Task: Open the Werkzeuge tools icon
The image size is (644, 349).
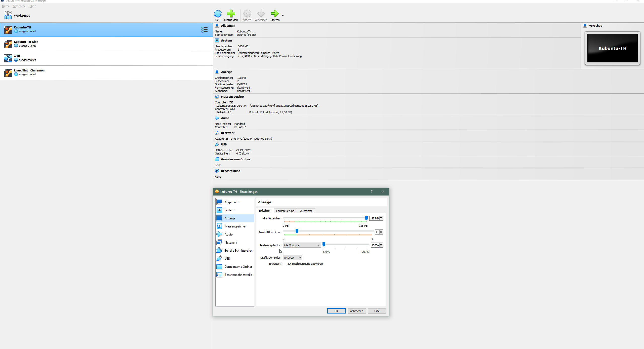Action: click(x=8, y=15)
